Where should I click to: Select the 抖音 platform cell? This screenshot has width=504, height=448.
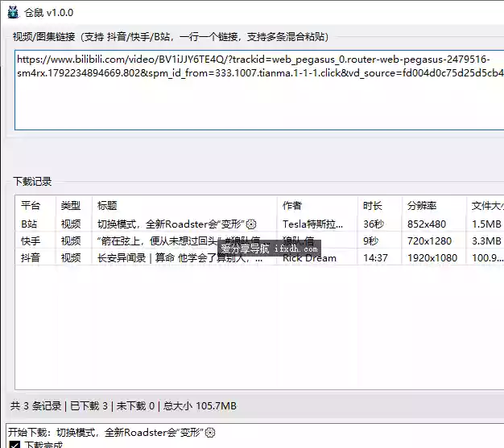pyautogui.click(x=31, y=257)
